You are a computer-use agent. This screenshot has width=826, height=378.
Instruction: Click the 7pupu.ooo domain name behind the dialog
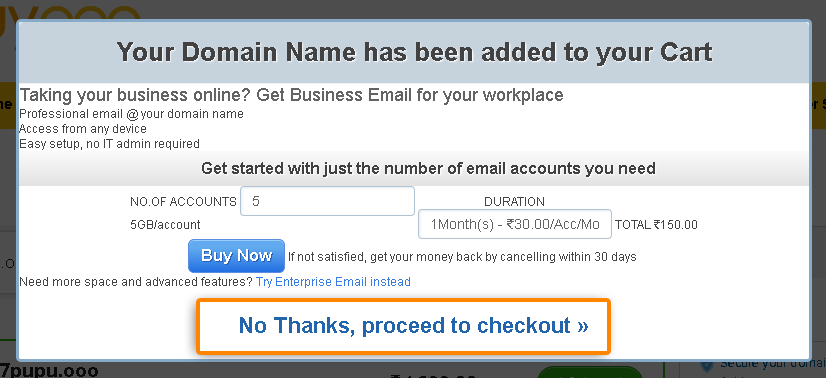50,371
